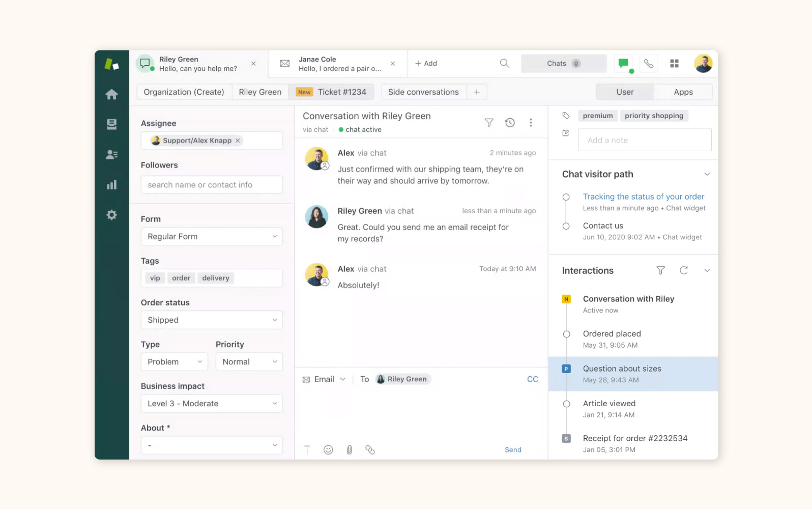Open the Views inbox icon in sidebar
The height and width of the screenshot is (509, 812).
point(111,124)
